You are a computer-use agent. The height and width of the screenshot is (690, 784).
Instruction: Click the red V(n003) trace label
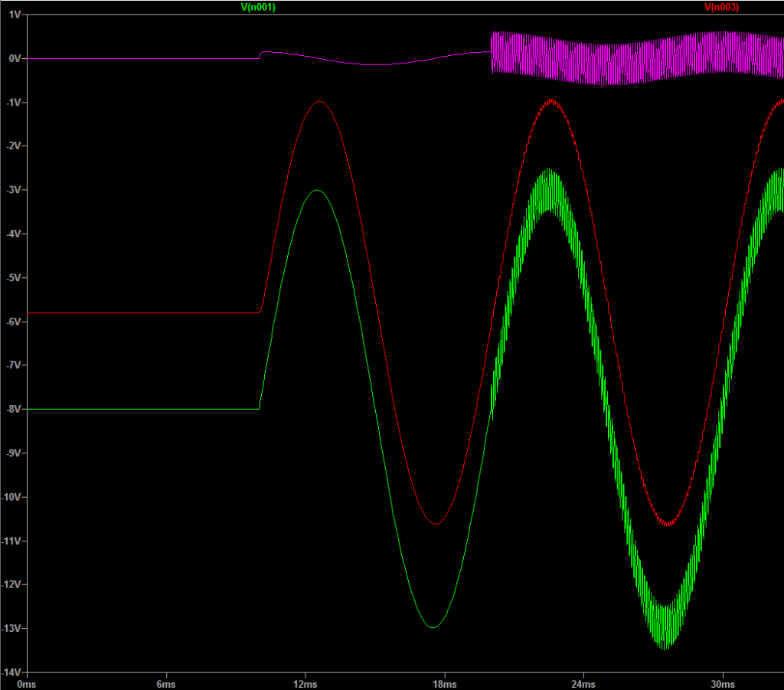coord(720,7)
